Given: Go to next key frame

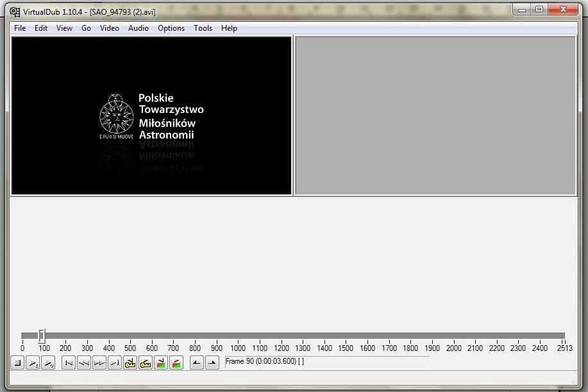Looking at the screenshot, I should [146, 362].
